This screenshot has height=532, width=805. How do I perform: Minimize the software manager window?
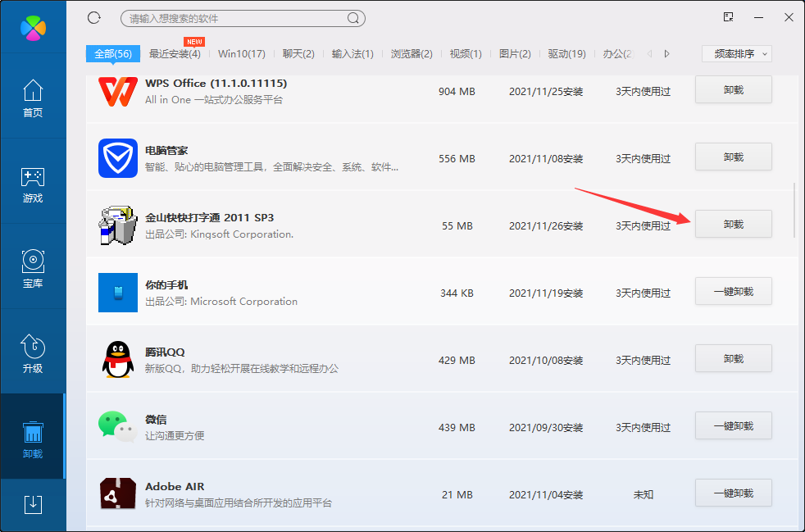click(759, 17)
